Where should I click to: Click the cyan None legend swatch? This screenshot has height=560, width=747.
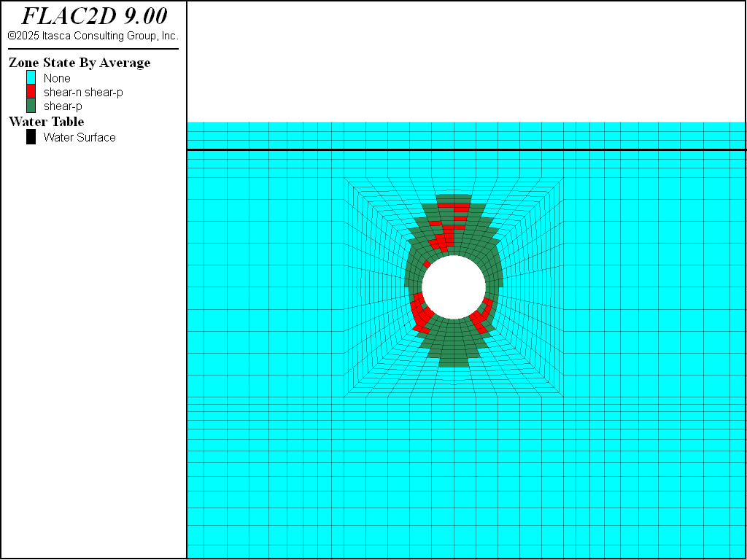31,77
